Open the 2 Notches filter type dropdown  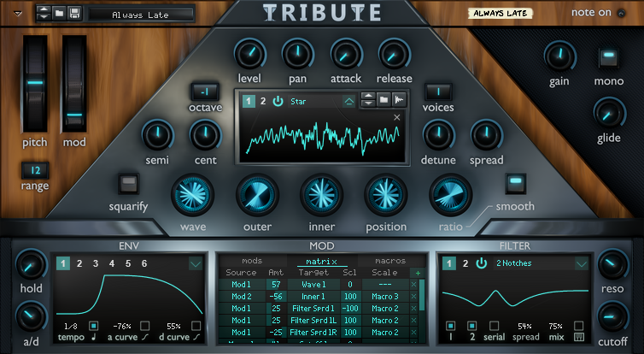[x=582, y=263]
